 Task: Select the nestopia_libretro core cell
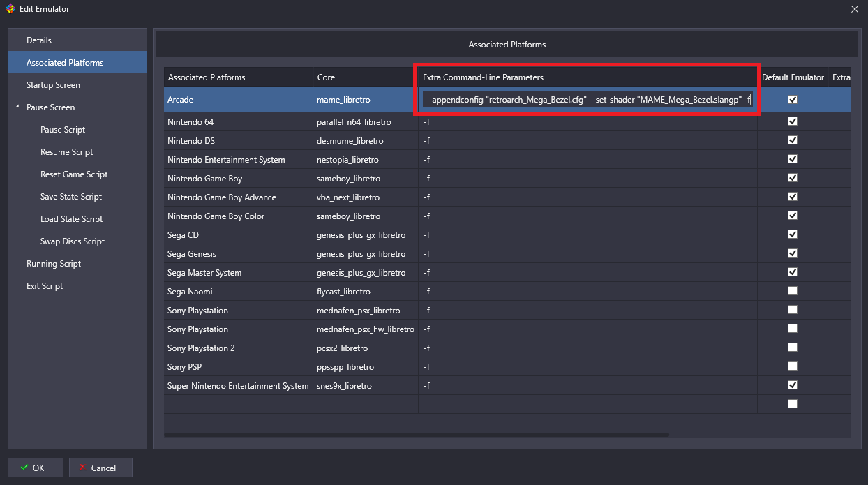366,160
